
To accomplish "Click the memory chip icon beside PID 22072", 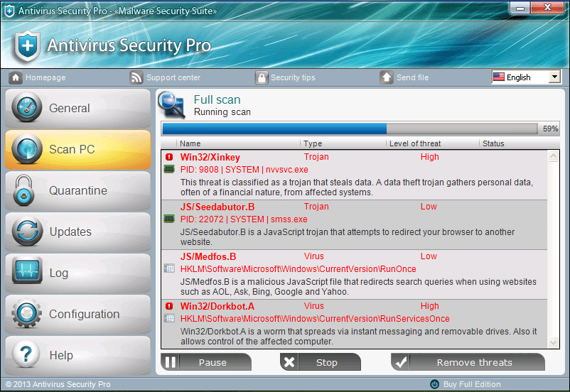I will click(169, 219).
